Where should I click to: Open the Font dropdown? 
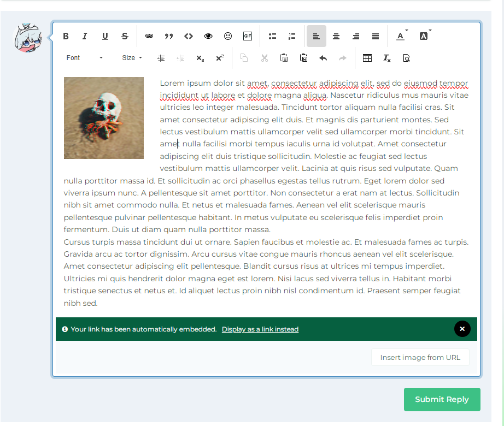(x=85, y=58)
